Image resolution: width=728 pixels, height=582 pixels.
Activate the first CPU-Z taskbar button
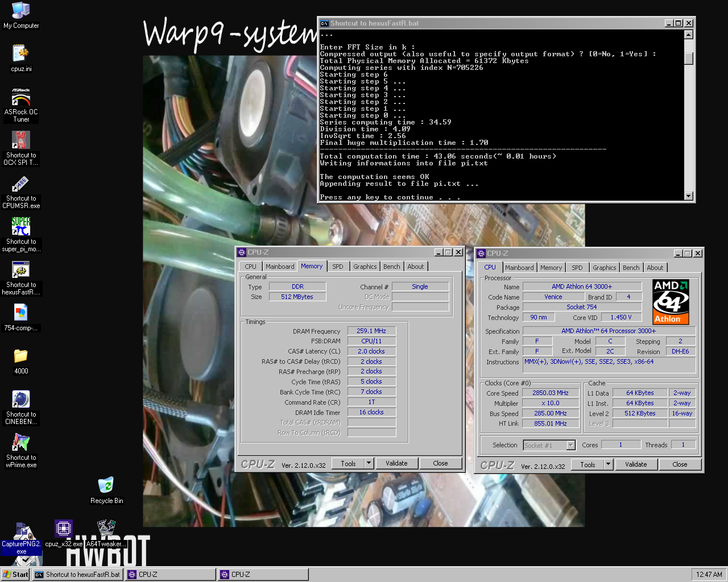pos(171,575)
